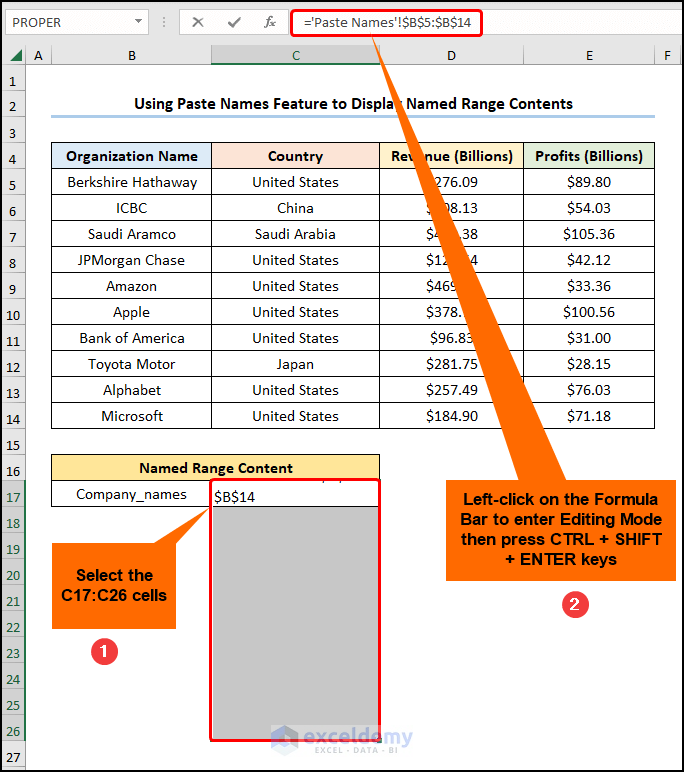Cancel the formula entry with X icon
The width and height of the screenshot is (684, 772).
198,22
